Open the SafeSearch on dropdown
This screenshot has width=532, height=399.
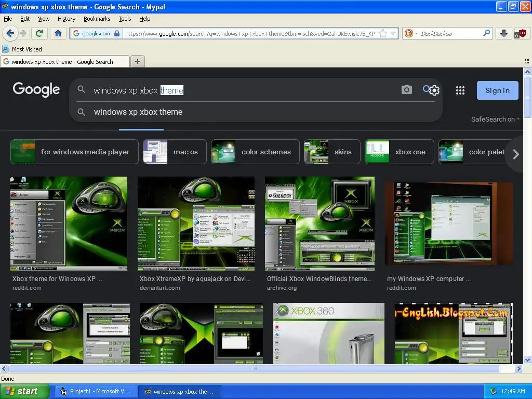pyautogui.click(x=495, y=119)
